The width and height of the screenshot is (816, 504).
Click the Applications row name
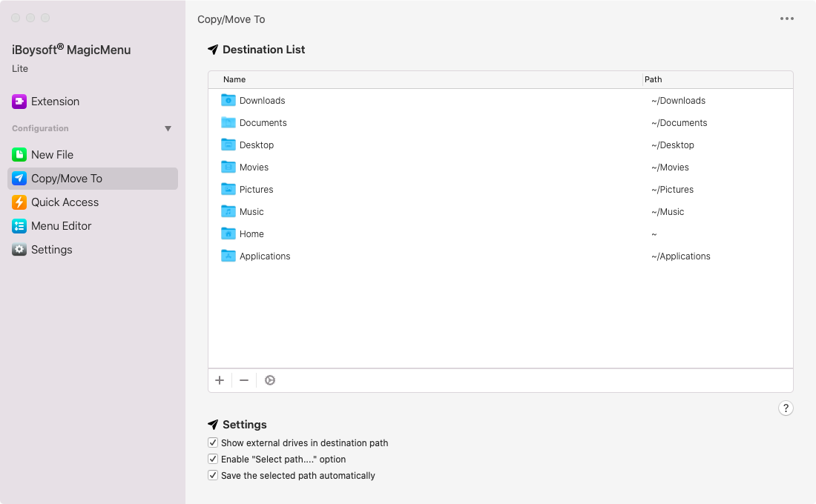[265, 256]
